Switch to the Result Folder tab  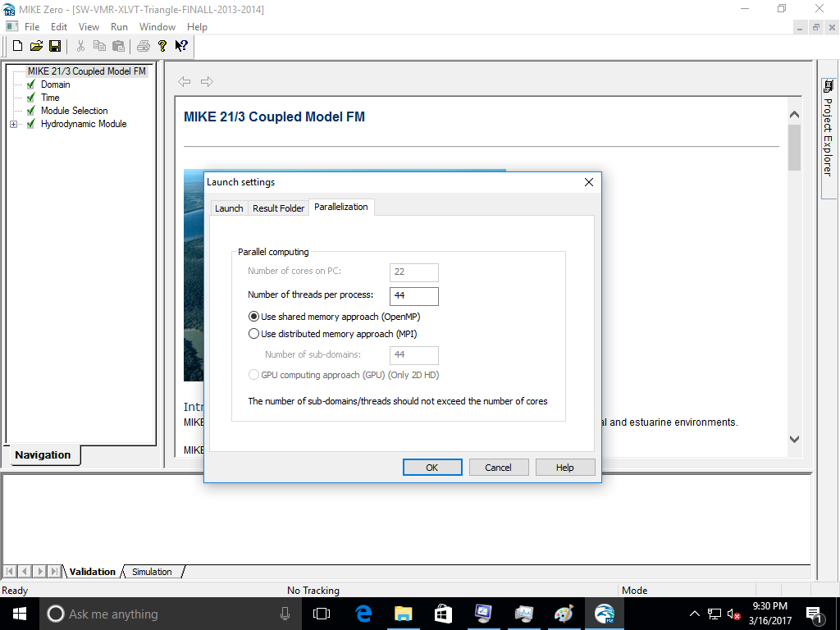point(278,208)
